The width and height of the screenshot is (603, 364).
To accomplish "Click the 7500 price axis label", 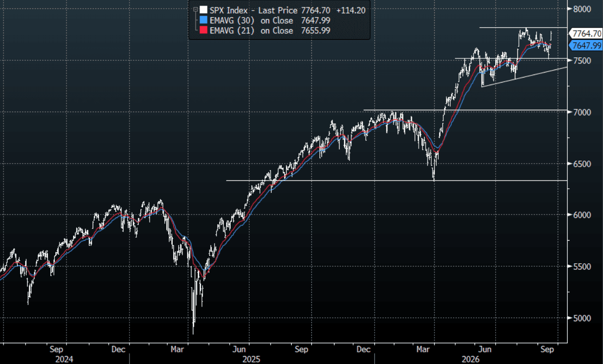I will [582, 61].
